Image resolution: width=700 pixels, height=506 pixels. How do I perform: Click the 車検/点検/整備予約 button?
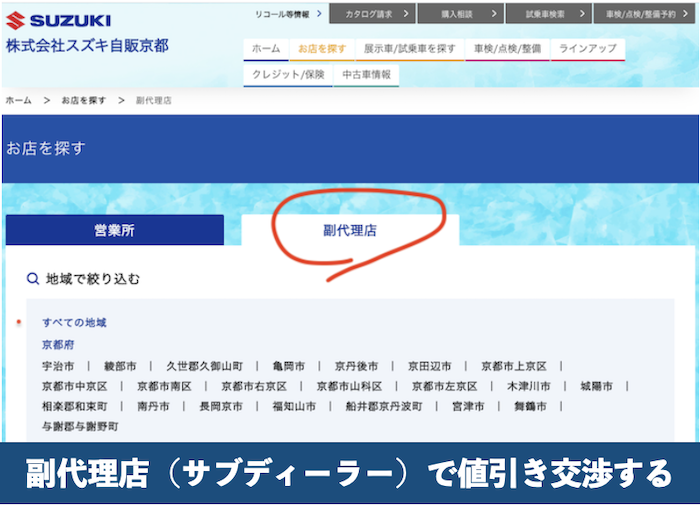coord(644,14)
